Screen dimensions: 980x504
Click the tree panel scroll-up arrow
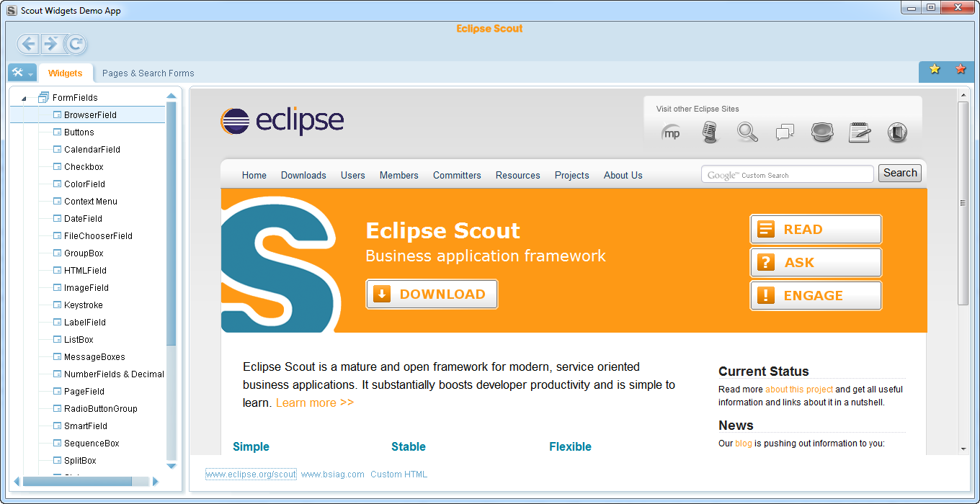[171, 95]
